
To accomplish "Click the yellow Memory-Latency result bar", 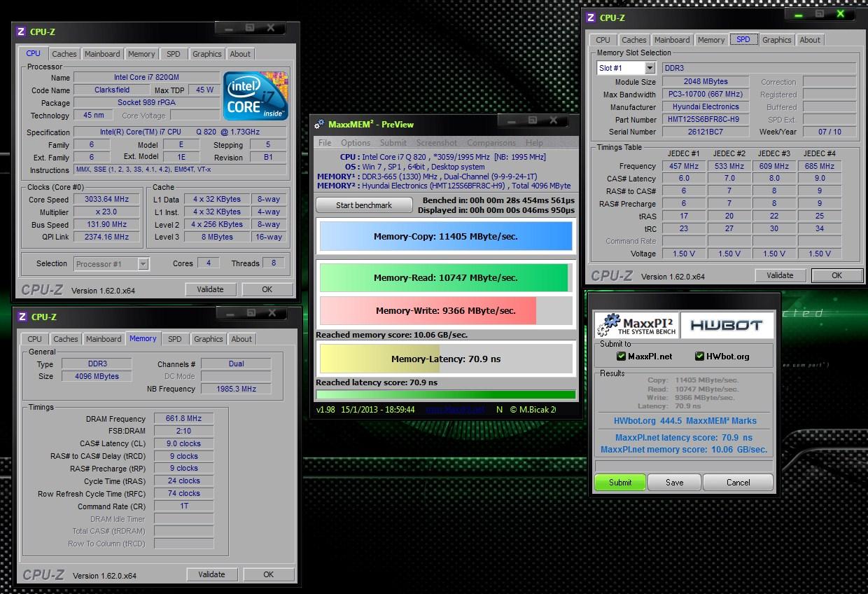I will click(x=379, y=359).
